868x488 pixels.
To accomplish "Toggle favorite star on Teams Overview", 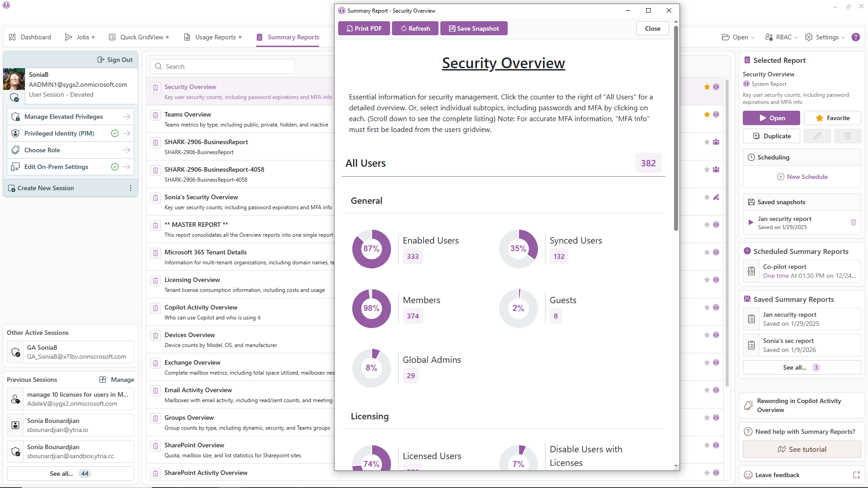I will pos(707,114).
